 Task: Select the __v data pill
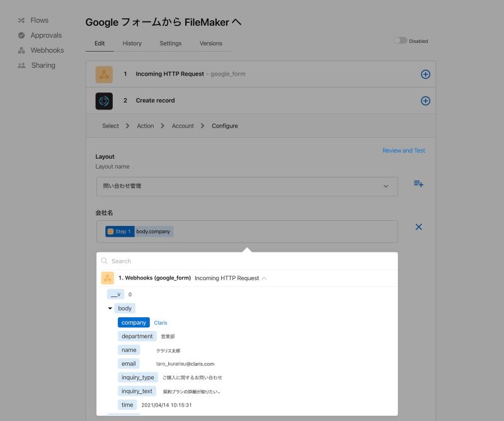point(116,294)
